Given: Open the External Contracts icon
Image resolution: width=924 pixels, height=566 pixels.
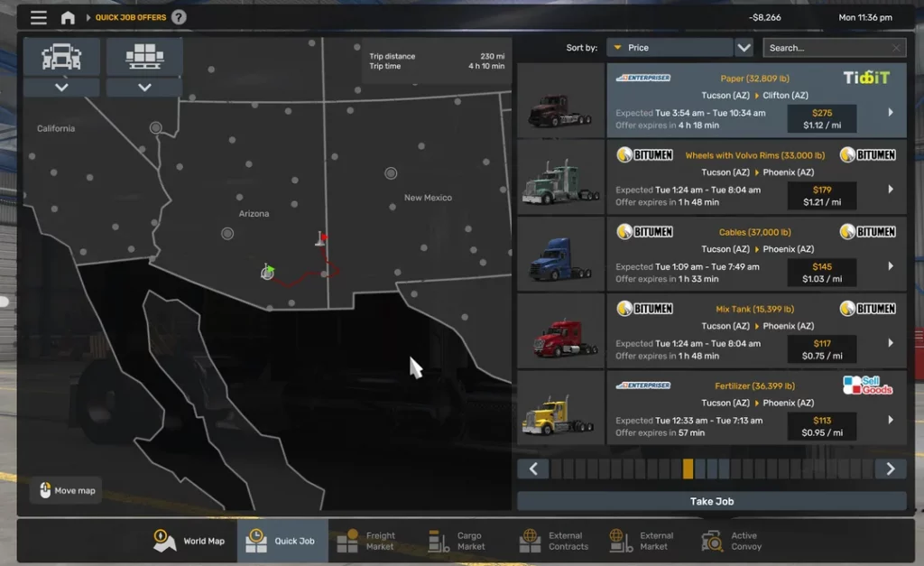Looking at the screenshot, I should 531,541.
